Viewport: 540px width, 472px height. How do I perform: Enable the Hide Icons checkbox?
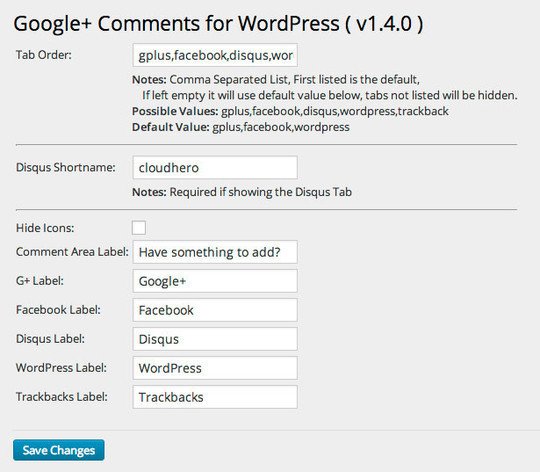[139, 228]
